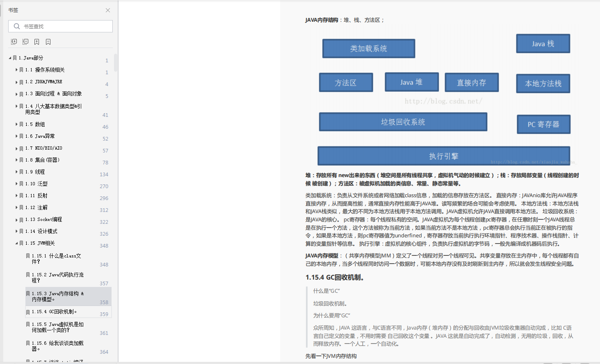Expand the 1.7 NIO/BIO/AIO bookmark
Image resolution: width=600 pixels, height=364 pixels.
pos(16,148)
